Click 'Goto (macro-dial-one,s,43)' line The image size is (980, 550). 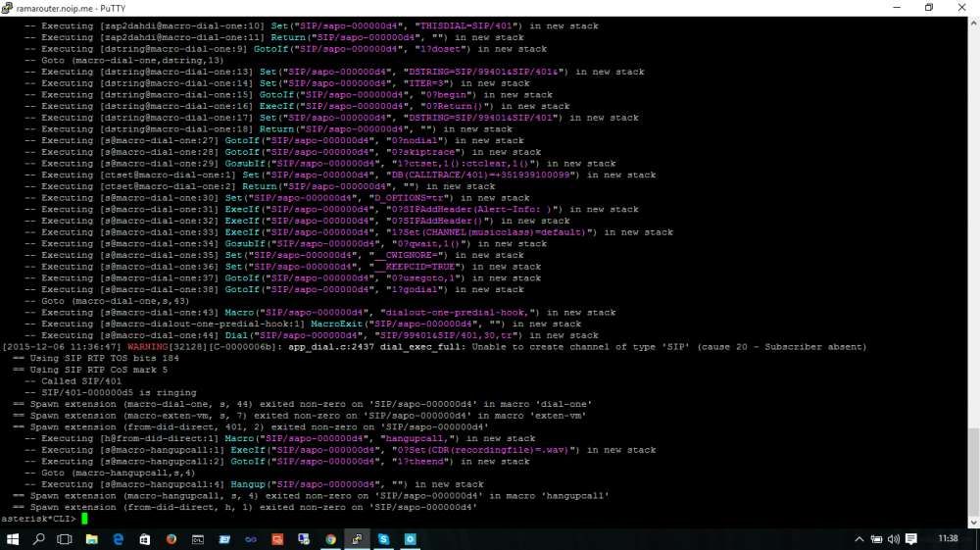[107, 301]
